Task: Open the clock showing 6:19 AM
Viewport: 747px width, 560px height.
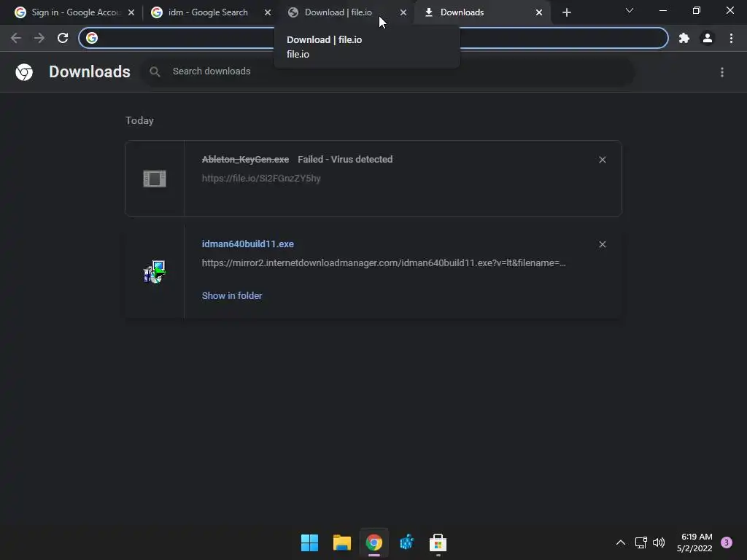Action: (x=694, y=542)
